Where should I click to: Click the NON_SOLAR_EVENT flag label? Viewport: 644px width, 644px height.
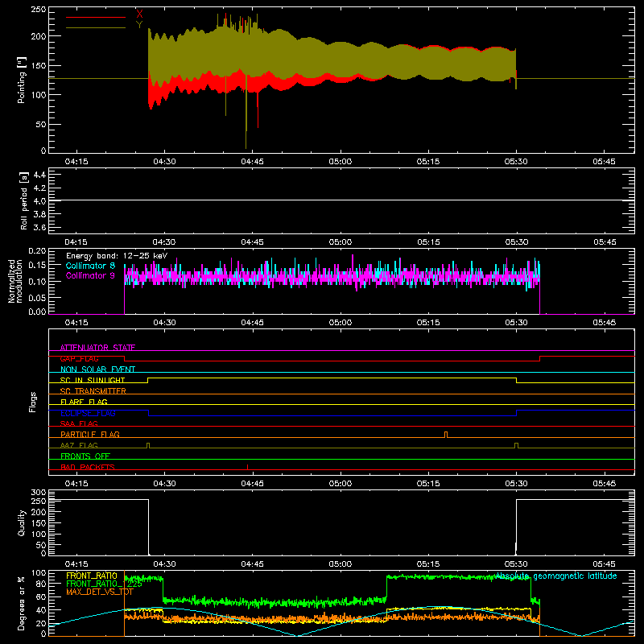[x=97, y=369]
